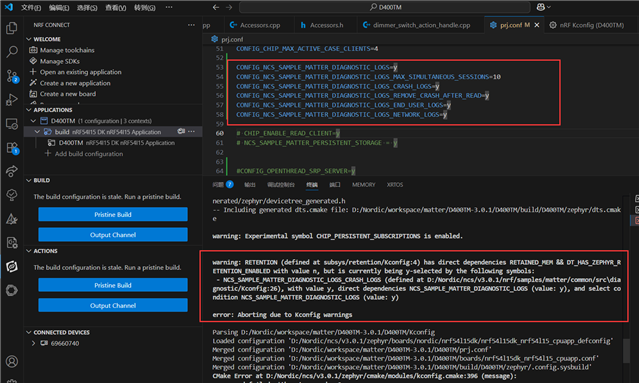639x383 pixels.
Task: Click Pristine Build in BUILD section
Action: 113,214
